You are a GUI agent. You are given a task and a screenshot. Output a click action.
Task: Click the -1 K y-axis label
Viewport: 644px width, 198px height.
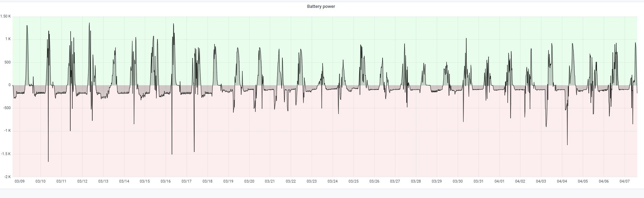pos(7,131)
